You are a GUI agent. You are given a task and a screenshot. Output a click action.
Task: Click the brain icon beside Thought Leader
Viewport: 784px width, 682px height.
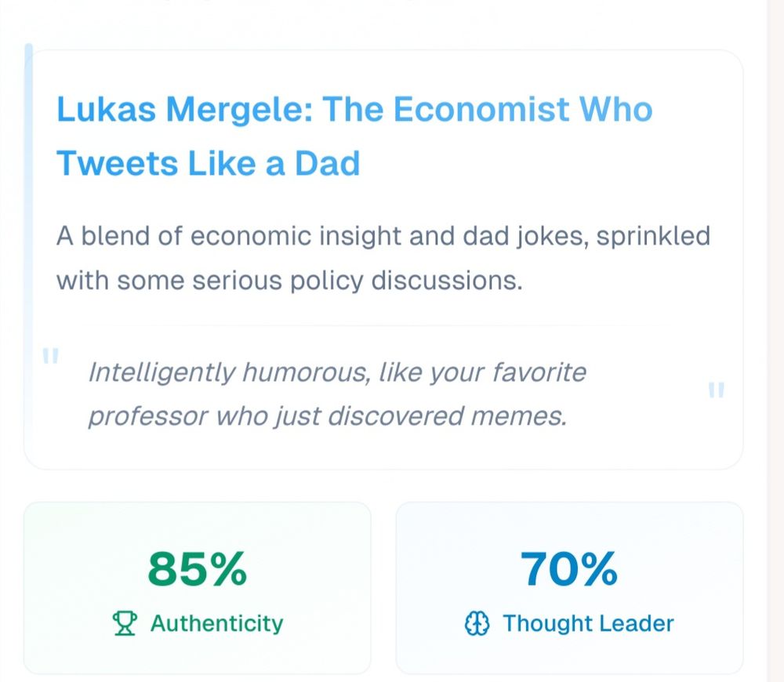point(477,624)
